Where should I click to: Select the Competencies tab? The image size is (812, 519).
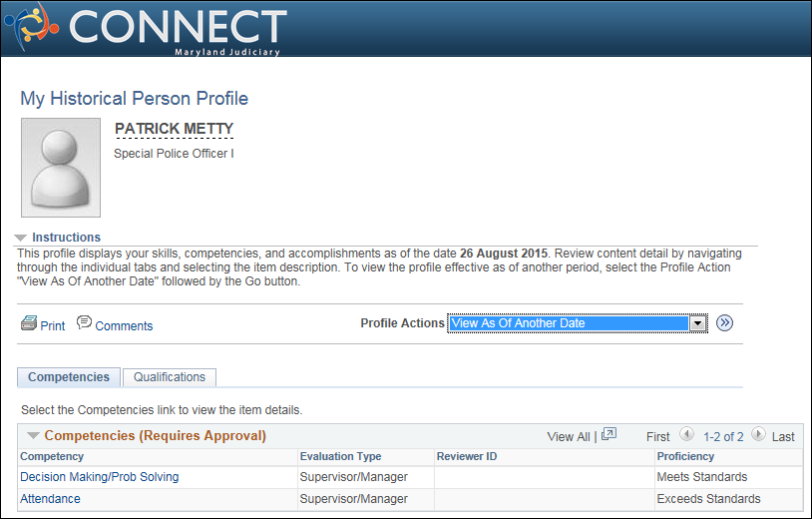pyautogui.click(x=69, y=377)
